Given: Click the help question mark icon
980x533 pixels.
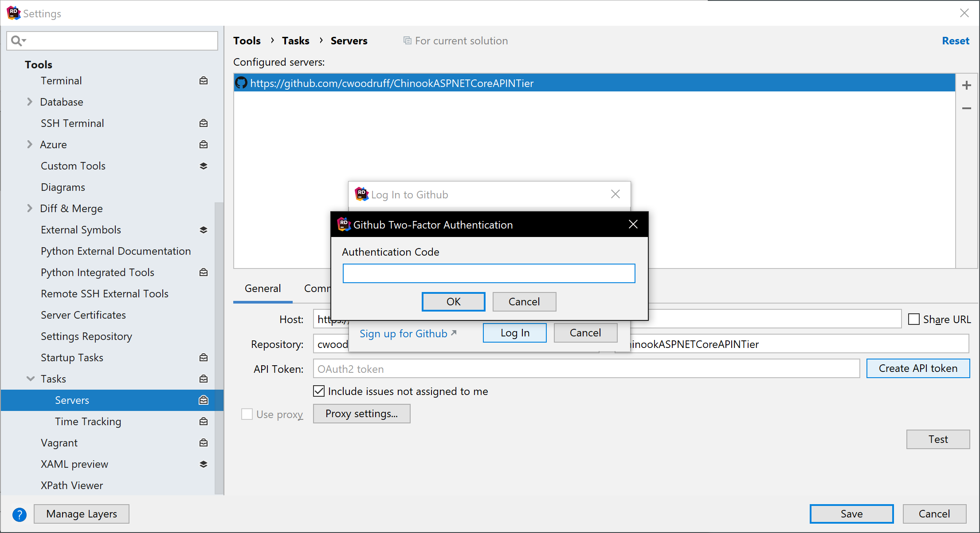Looking at the screenshot, I should pos(20,514).
